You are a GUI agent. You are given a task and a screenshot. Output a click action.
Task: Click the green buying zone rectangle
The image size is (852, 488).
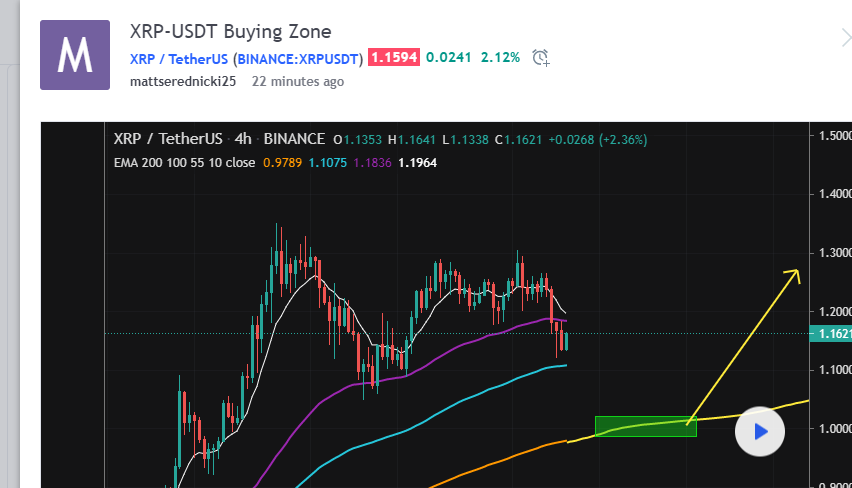(645, 427)
